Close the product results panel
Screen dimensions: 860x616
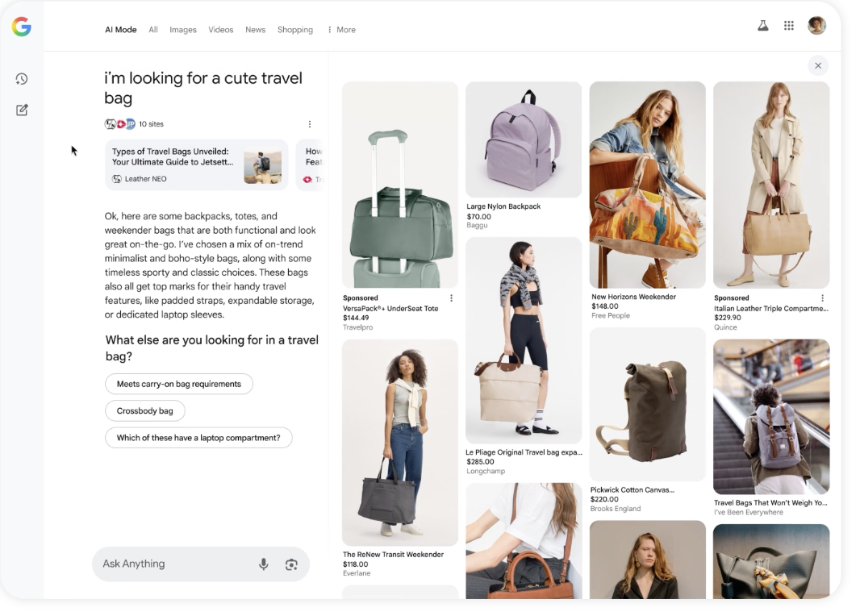(818, 66)
